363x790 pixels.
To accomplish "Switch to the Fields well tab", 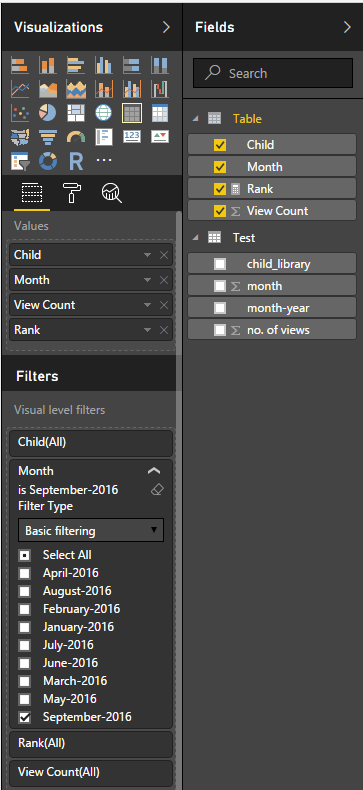I will (x=32, y=192).
